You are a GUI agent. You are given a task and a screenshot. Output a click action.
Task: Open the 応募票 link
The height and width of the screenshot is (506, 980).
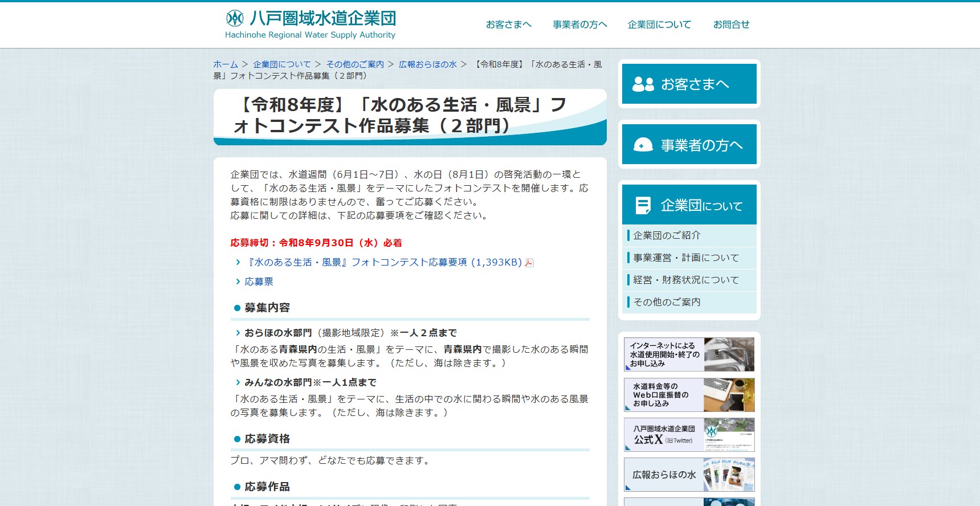pyautogui.click(x=259, y=281)
